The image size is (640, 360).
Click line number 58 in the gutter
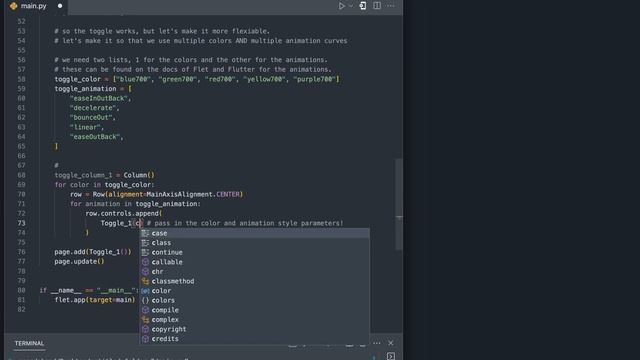(x=21, y=79)
